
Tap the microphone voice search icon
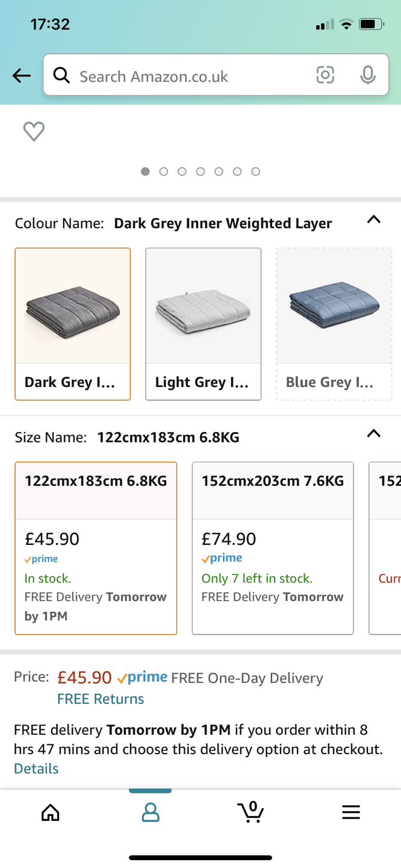[367, 75]
